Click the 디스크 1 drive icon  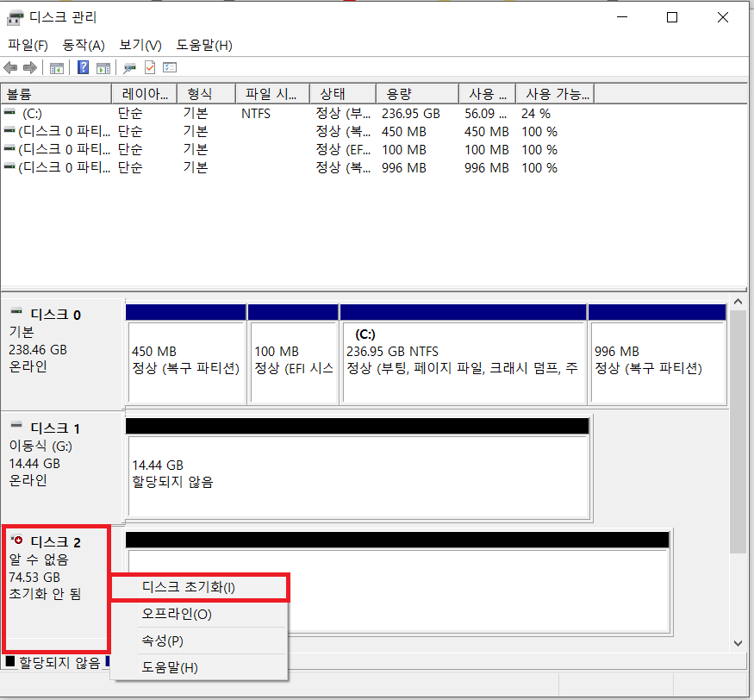[x=16, y=425]
